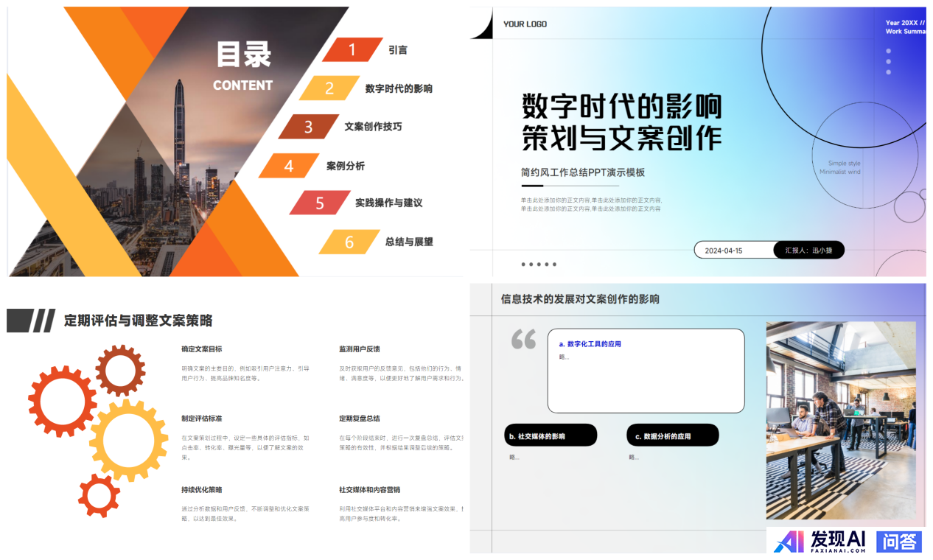Select the office workspace photo
933x560 pixels.
[840, 420]
